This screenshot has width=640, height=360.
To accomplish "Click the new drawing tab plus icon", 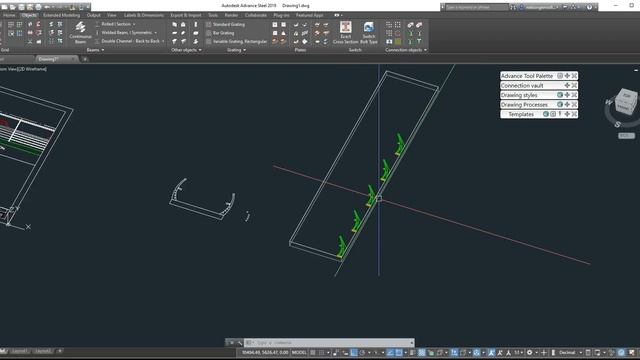I will click(85, 59).
